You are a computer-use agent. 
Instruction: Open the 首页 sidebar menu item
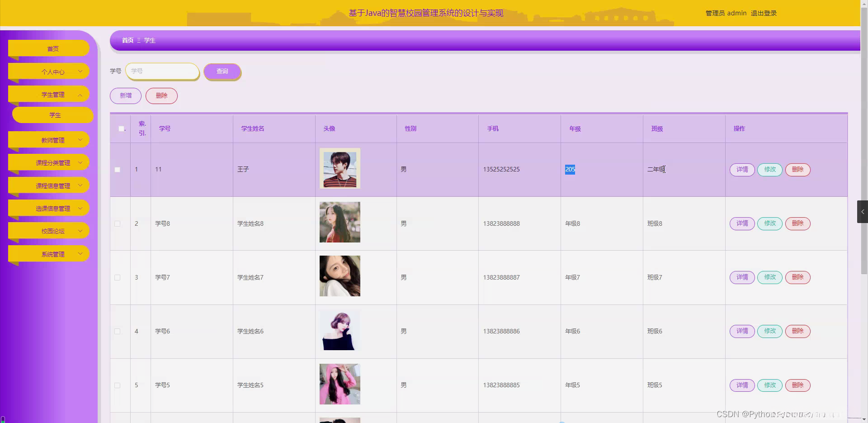[x=49, y=48]
